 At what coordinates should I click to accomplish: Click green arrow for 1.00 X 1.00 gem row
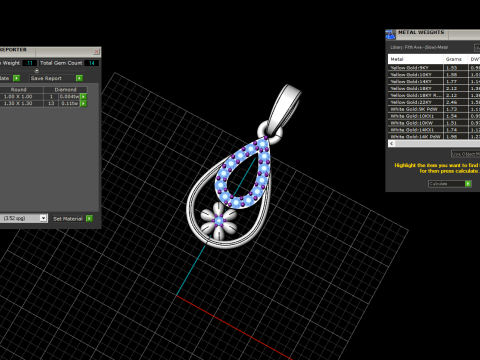(83, 97)
